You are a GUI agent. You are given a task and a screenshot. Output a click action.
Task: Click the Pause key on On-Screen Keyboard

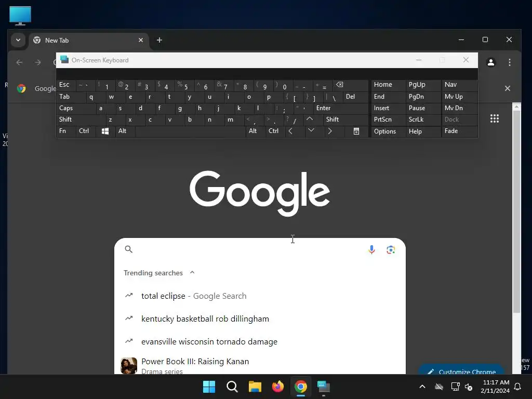[x=423, y=108]
